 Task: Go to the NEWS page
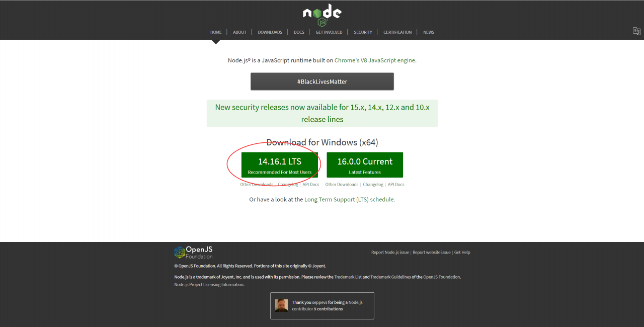click(x=429, y=32)
